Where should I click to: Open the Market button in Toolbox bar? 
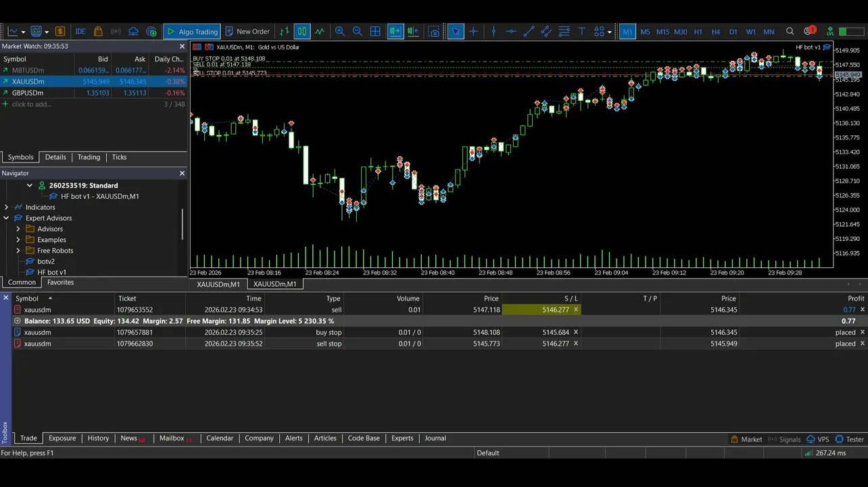(x=746, y=439)
